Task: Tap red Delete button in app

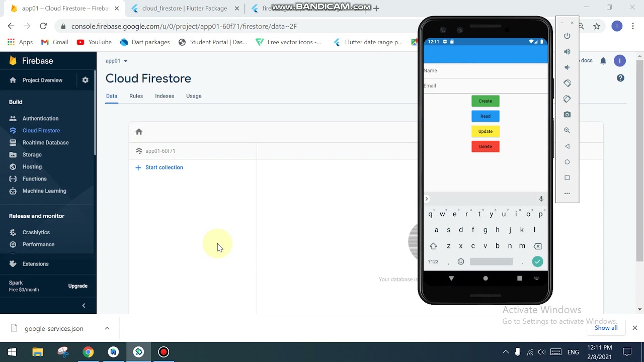Action: tap(486, 146)
